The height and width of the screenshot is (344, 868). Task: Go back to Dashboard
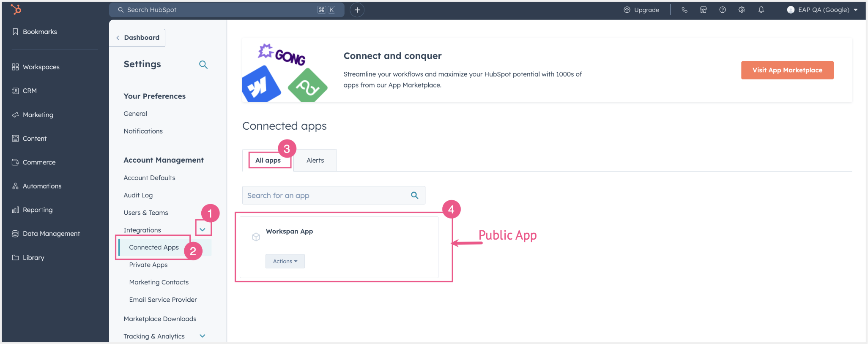click(x=137, y=38)
